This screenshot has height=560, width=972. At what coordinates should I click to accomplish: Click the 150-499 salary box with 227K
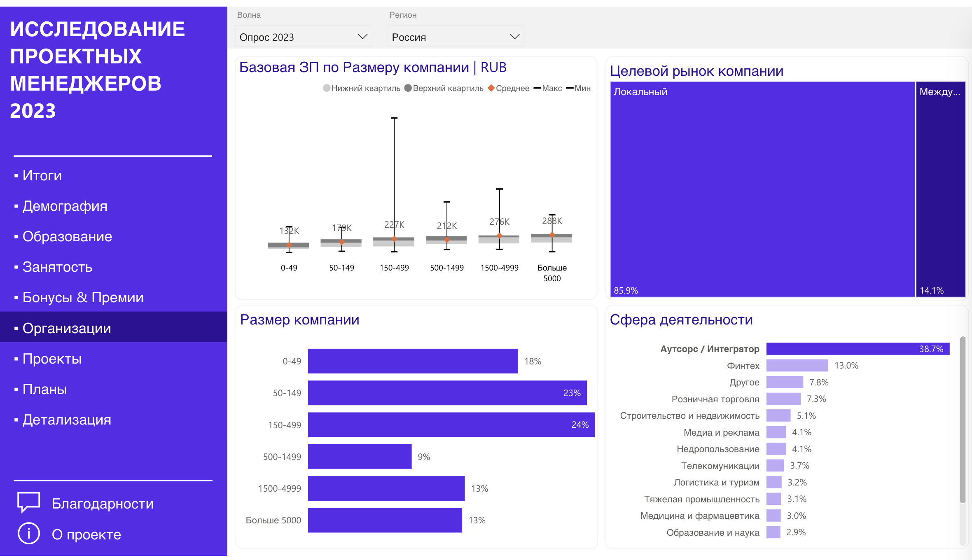(394, 242)
